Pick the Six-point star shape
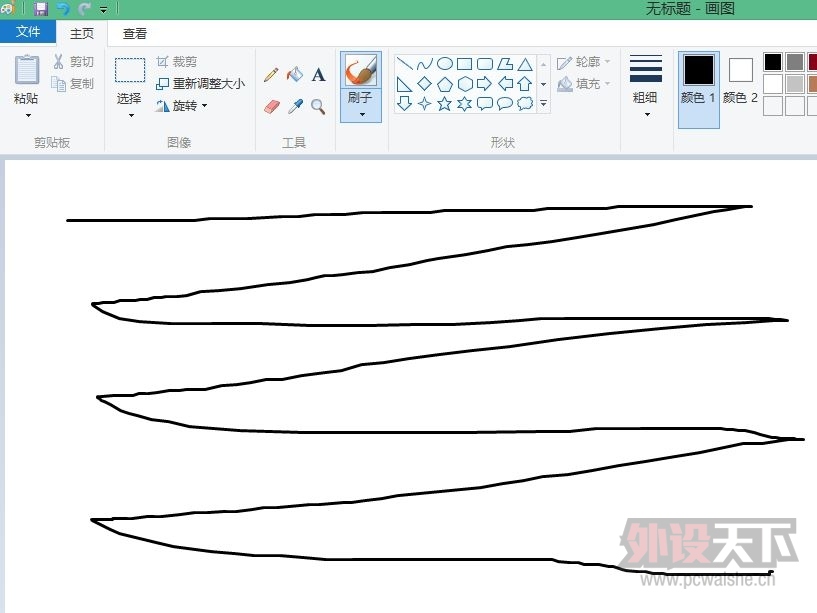Image resolution: width=817 pixels, height=613 pixels. [x=465, y=103]
